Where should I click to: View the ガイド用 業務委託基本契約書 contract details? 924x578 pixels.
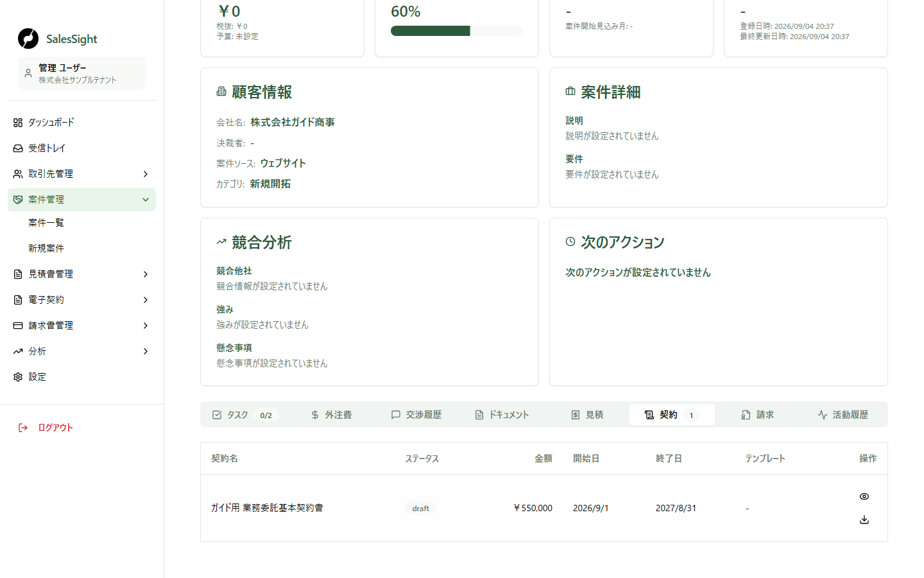[864, 496]
